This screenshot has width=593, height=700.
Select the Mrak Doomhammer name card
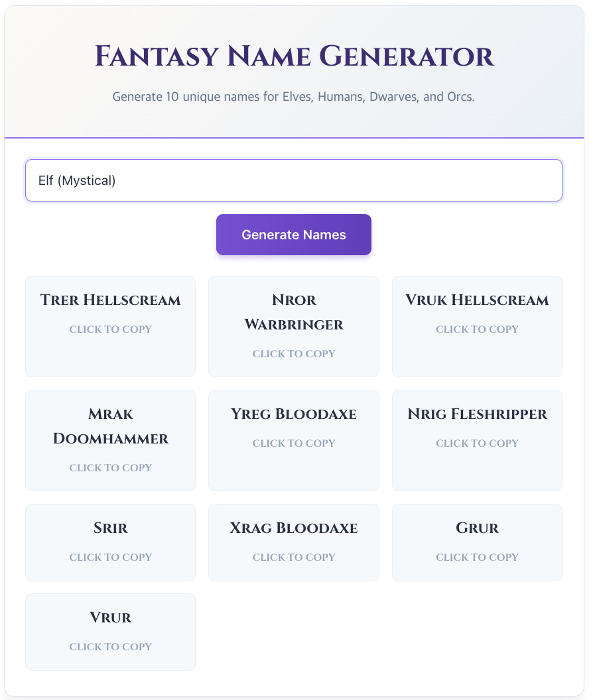pos(110,440)
